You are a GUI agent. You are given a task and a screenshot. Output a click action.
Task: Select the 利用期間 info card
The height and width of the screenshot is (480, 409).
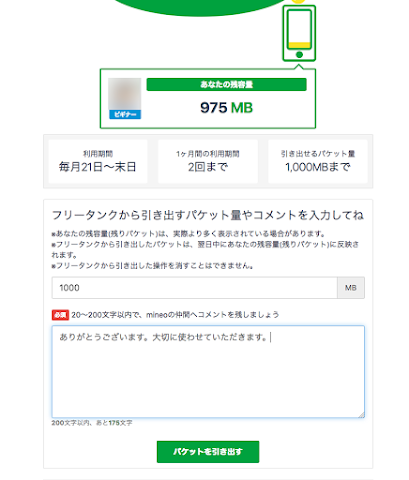[98, 161]
